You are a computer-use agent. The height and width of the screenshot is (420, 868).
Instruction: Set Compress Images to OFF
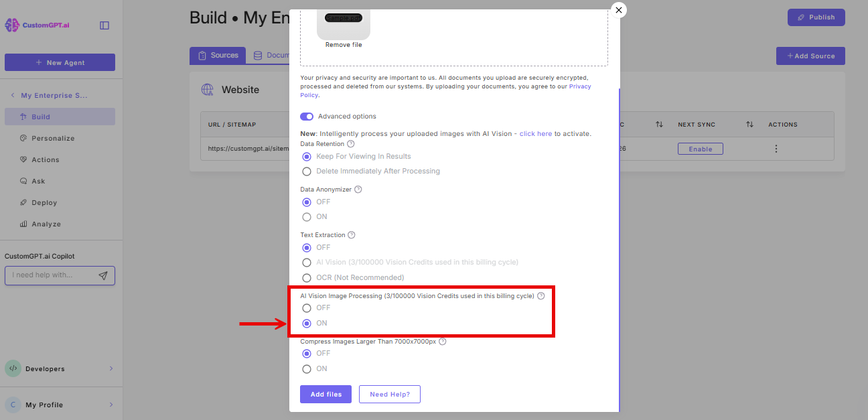point(307,353)
